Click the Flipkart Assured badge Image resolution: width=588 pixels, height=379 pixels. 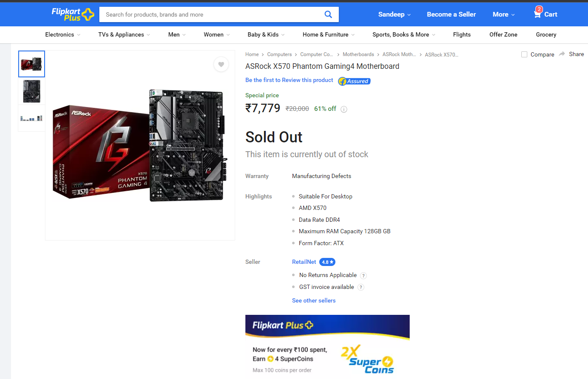354,81
